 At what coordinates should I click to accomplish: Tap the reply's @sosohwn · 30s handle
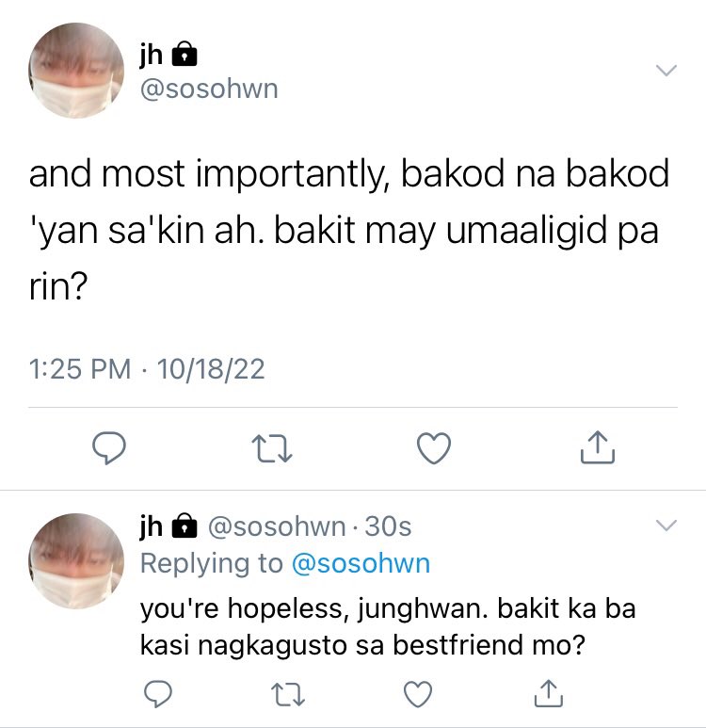pyautogui.click(x=309, y=526)
